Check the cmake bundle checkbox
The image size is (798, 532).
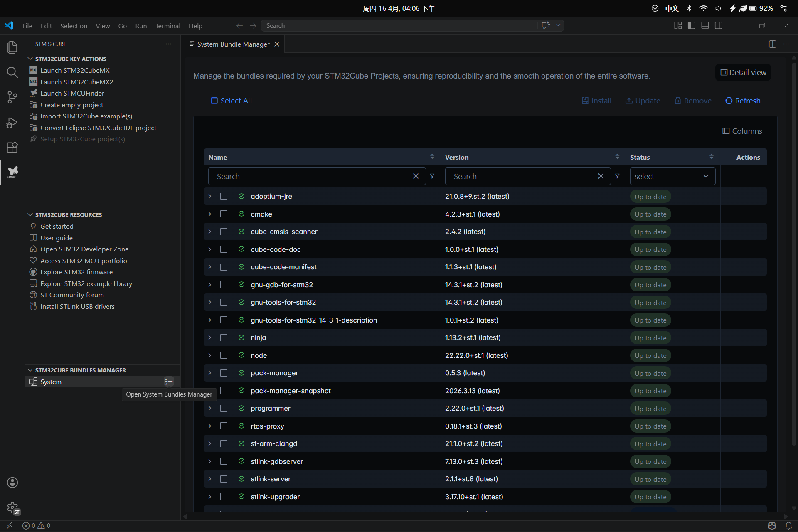point(224,214)
